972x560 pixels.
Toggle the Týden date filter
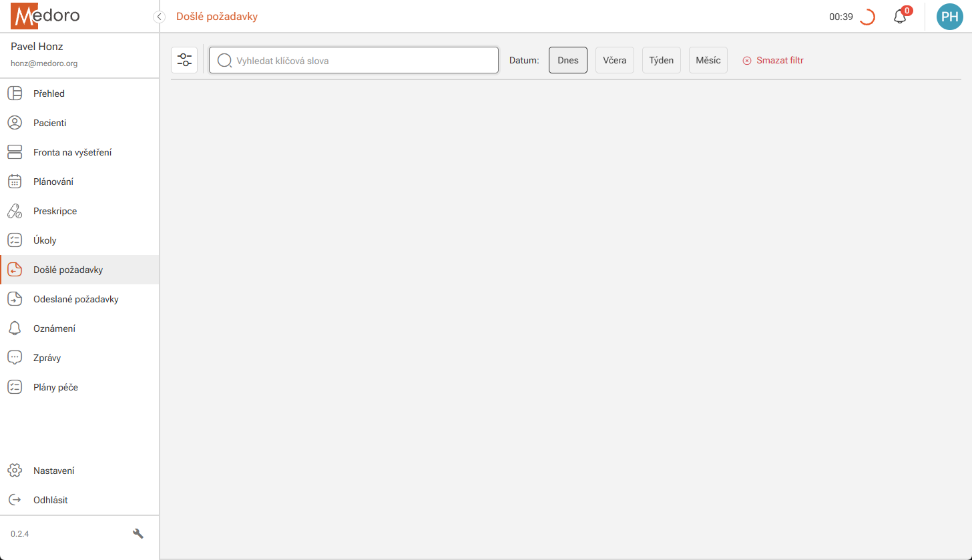pyautogui.click(x=661, y=60)
